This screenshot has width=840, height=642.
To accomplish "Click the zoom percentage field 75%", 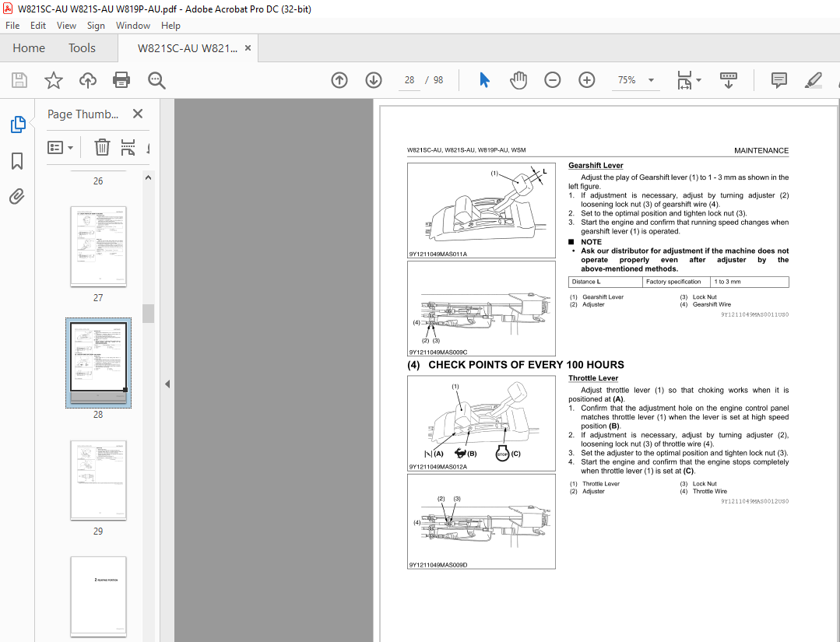I will 626,80.
